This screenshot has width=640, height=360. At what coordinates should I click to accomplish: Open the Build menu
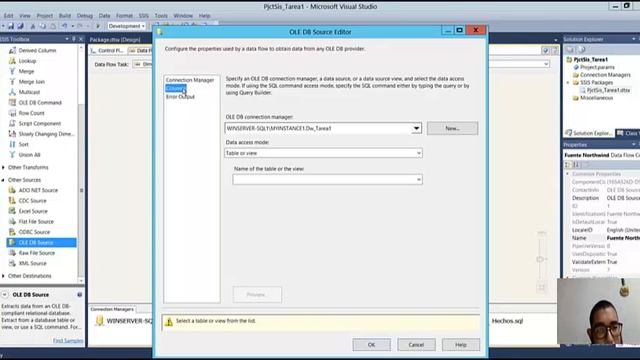pyautogui.click(x=65, y=16)
